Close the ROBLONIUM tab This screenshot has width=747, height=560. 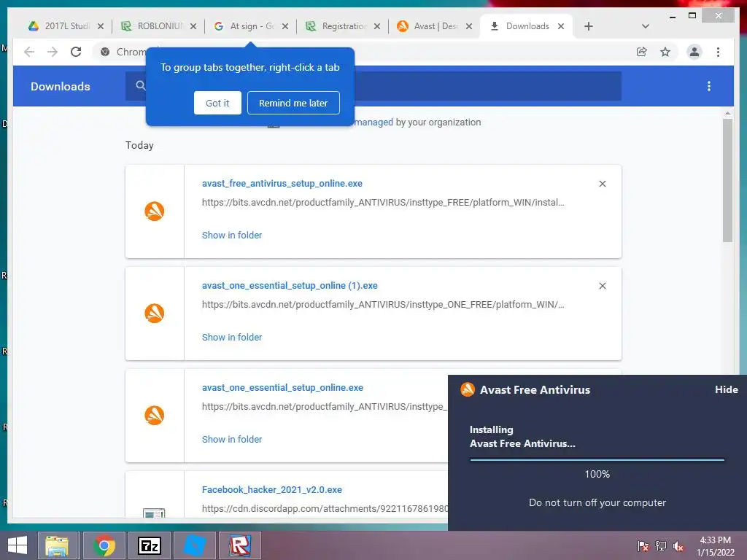click(x=193, y=27)
